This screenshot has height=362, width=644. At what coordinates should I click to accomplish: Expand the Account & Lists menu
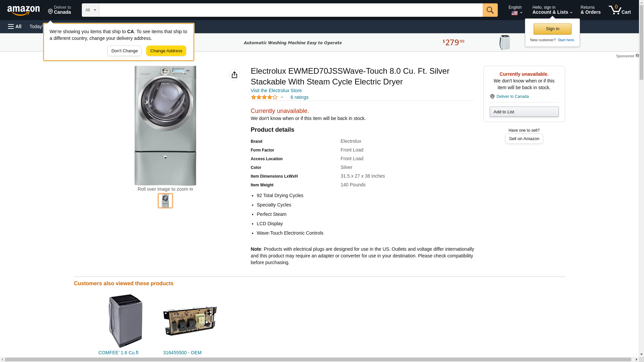click(x=552, y=10)
